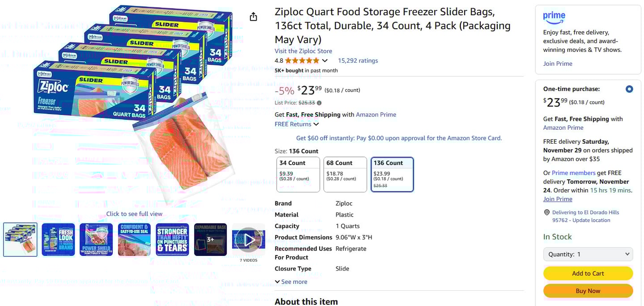This screenshot has height=306, width=644.
Task: Click the five-star rating icons
Action: tap(302, 61)
